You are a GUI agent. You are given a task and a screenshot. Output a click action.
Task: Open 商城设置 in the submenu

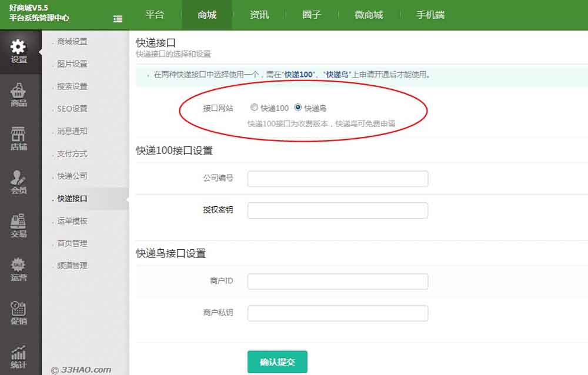coord(72,42)
